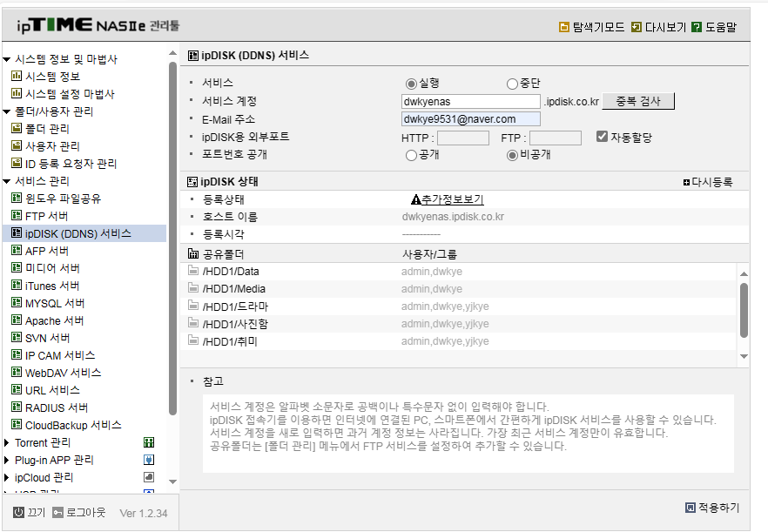Click the Plug-in APP 관리 plug icon
This screenshot has width=768, height=532.
(x=149, y=460)
